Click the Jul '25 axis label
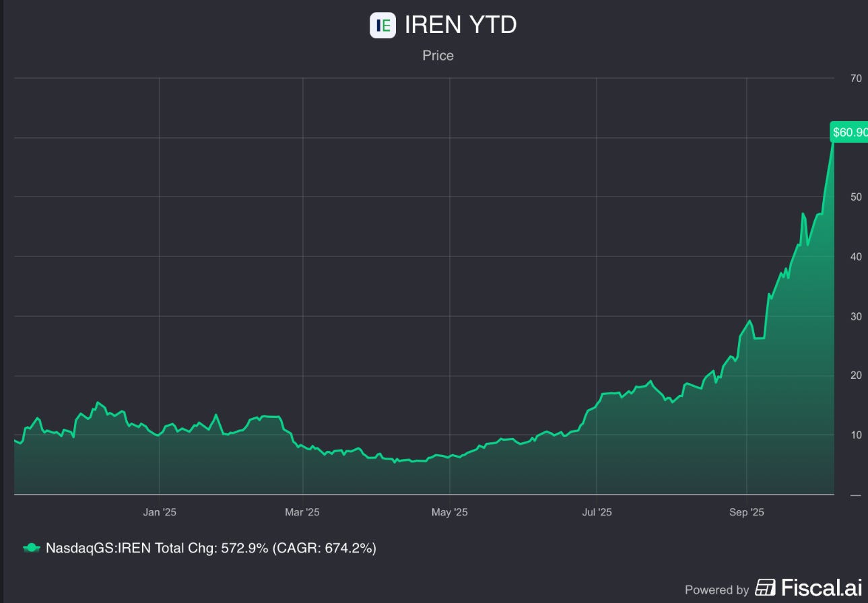 [597, 512]
